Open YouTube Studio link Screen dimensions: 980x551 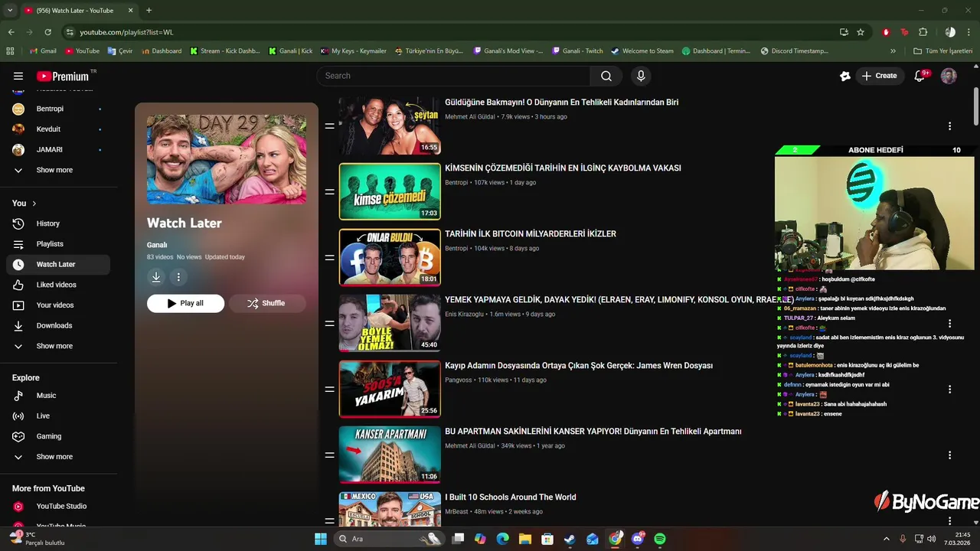tap(57, 507)
